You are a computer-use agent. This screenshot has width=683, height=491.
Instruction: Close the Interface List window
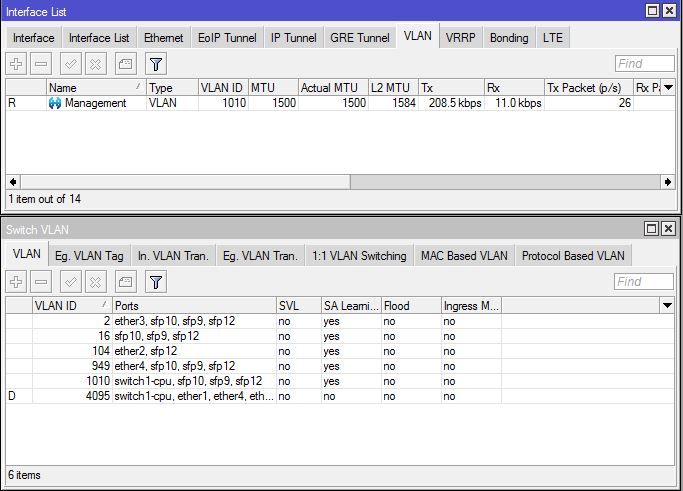pos(669,11)
